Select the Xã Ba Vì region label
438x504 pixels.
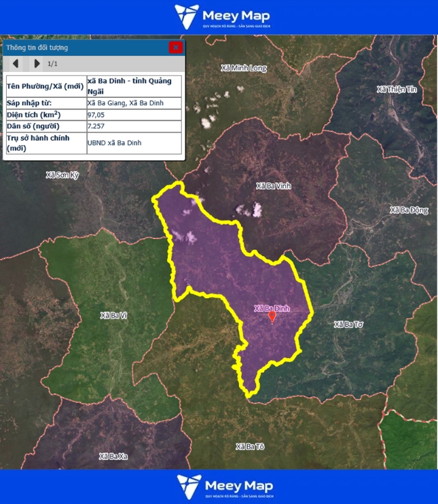[113, 315]
